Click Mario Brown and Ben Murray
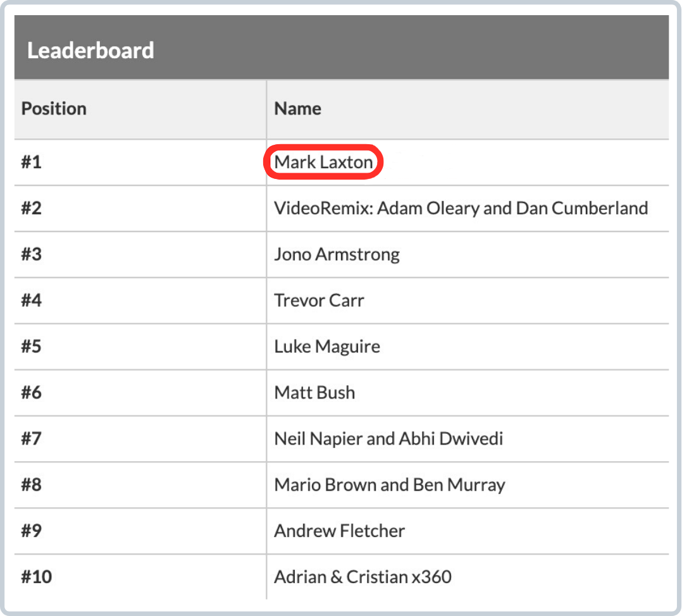The width and height of the screenshot is (682, 616). [x=389, y=485]
